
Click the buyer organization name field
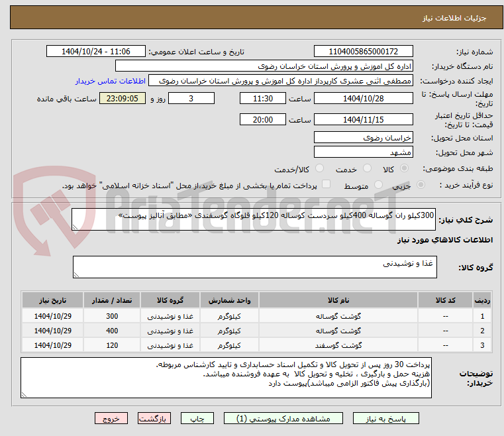pos(264,66)
